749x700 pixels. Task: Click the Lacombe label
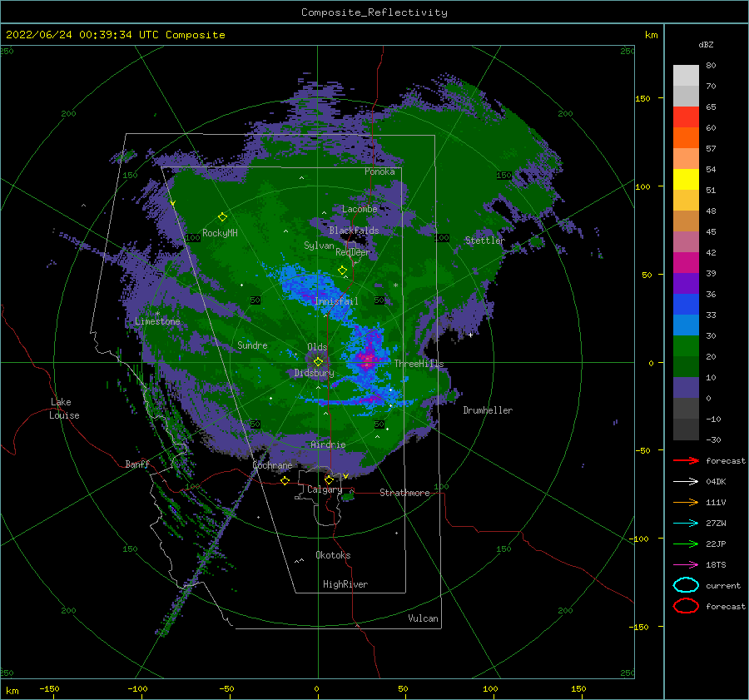pyautogui.click(x=360, y=209)
